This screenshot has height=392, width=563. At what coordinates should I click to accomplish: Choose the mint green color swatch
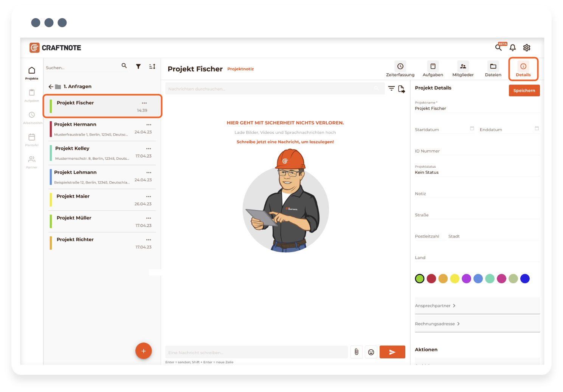click(490, 279)
